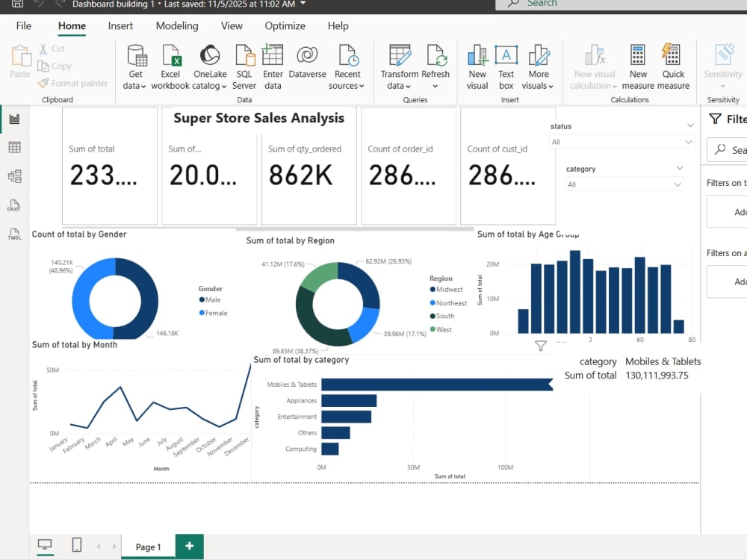747x560 pixels.
Task: Open DAX query view in sidebar
Action: point(13,205)
